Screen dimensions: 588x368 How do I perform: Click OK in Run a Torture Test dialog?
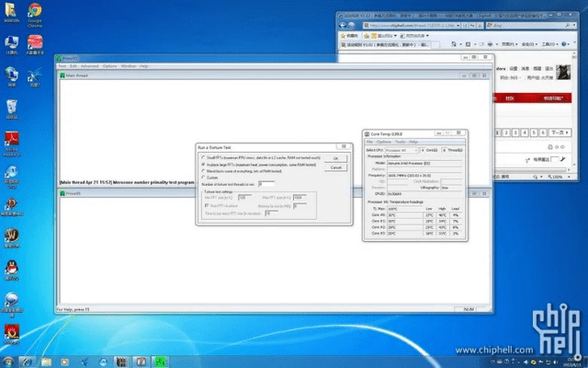336,158
